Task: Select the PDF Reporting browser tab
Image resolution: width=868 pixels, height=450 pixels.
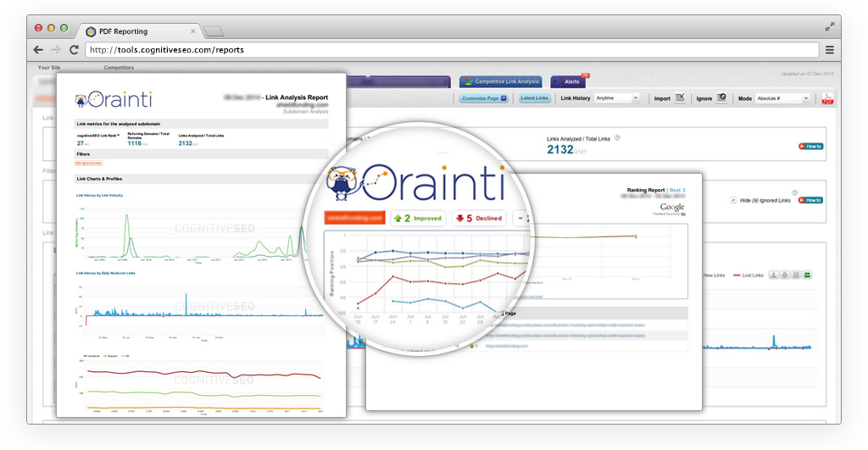Action: 138,31
